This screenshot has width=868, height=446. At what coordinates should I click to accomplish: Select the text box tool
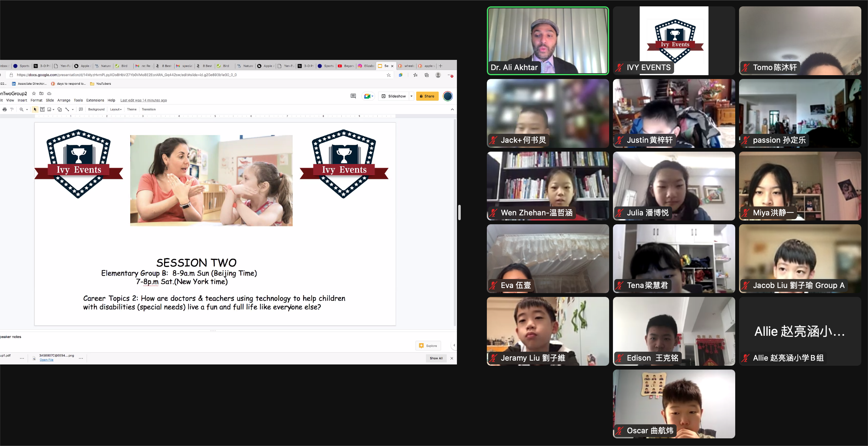tap(42, 110)
